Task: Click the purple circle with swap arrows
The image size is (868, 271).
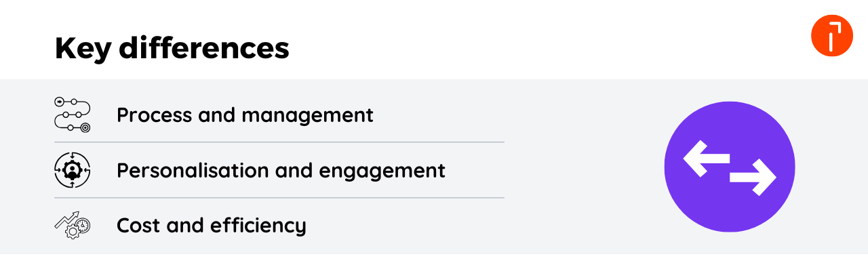Action: coord(729,167)
